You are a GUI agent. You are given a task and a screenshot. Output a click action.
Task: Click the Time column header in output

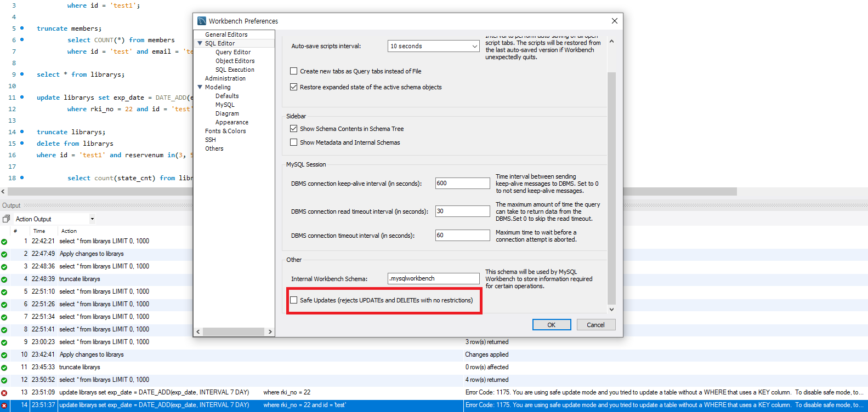(x=39, y=231)
